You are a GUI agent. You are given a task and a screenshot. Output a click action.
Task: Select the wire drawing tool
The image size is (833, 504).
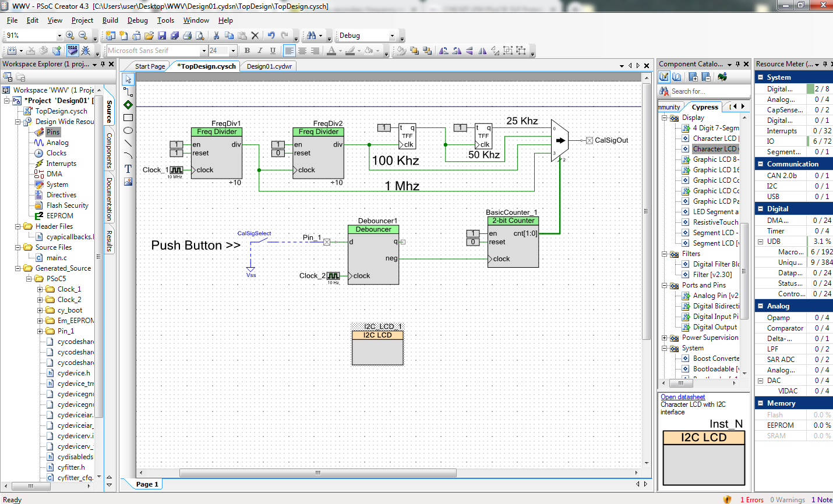pyautogui.click(x=128, y=92)
